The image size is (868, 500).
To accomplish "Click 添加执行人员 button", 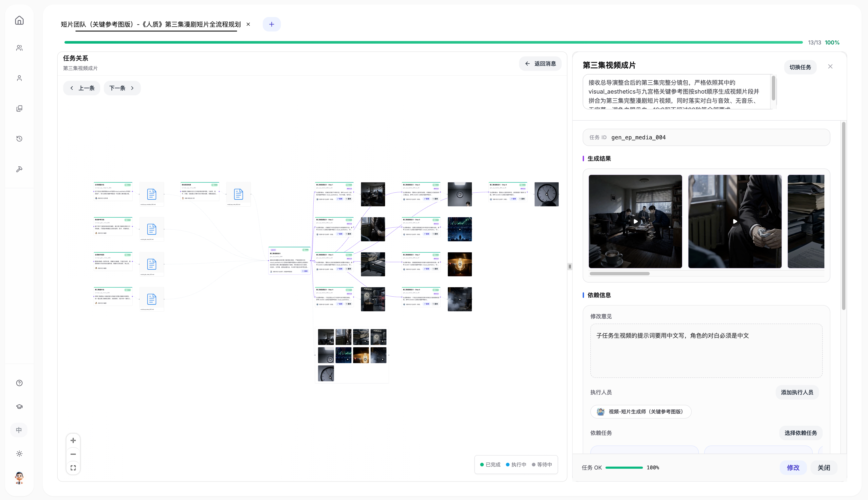I will (x=797, y=393).
